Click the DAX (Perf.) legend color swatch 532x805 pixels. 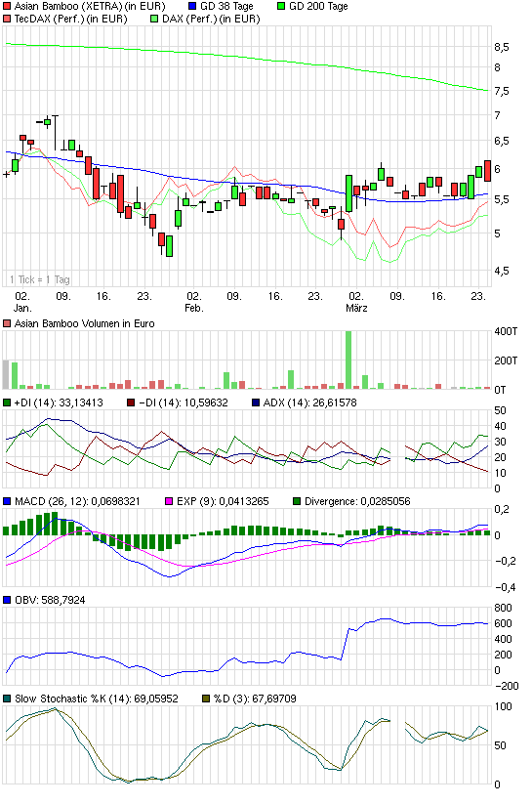point(154,19)
